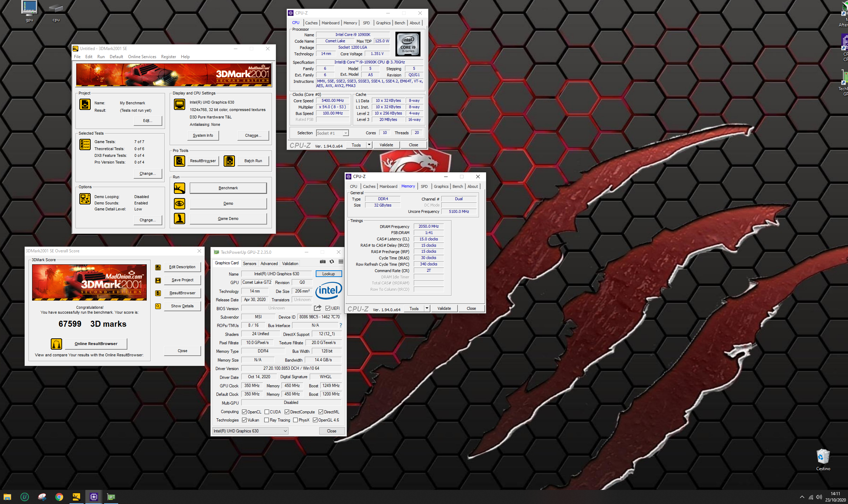Click the System Info button
This screenshot has height=504, width=848.
[203, 135]
